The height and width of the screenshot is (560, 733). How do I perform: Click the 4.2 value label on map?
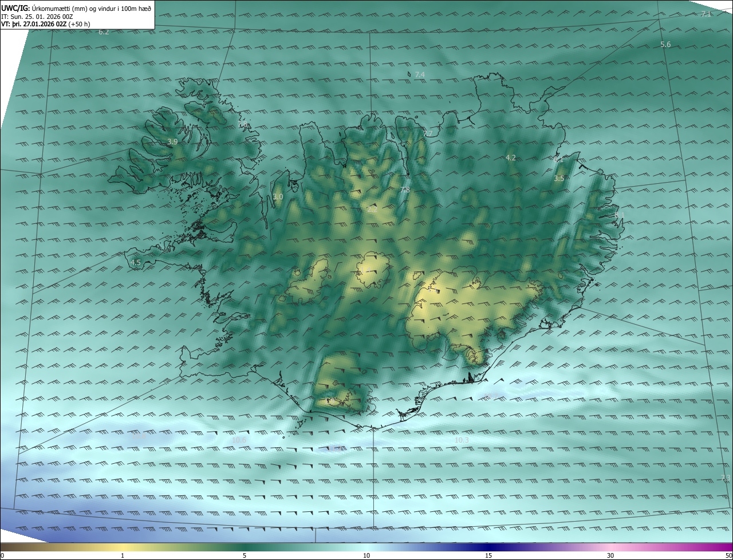(x=511, y=157)
